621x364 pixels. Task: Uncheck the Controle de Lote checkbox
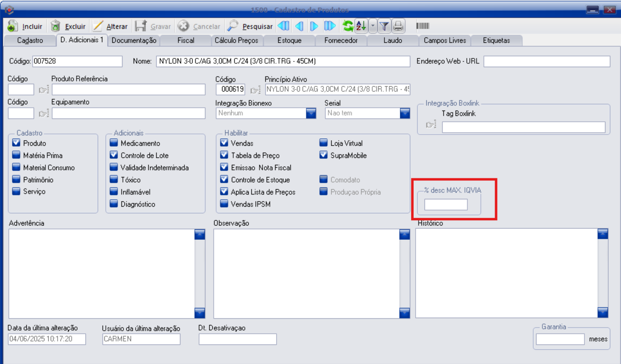pyautogui.click(x=114, y=155)
